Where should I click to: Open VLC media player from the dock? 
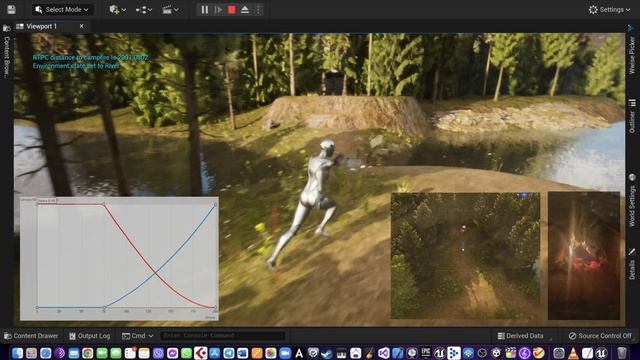[573, 353]
